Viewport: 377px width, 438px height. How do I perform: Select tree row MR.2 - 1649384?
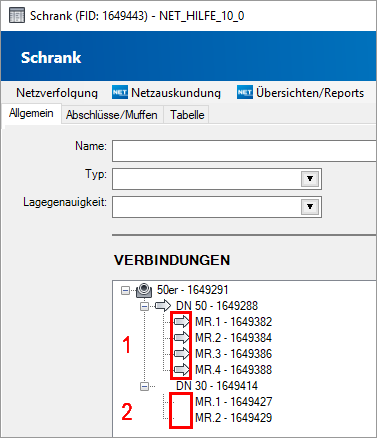click(234, 338)
